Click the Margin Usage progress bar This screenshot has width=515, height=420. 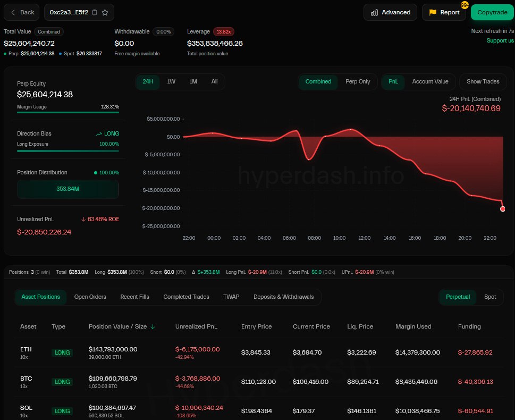pyautogui.click(x=67, y=112)
